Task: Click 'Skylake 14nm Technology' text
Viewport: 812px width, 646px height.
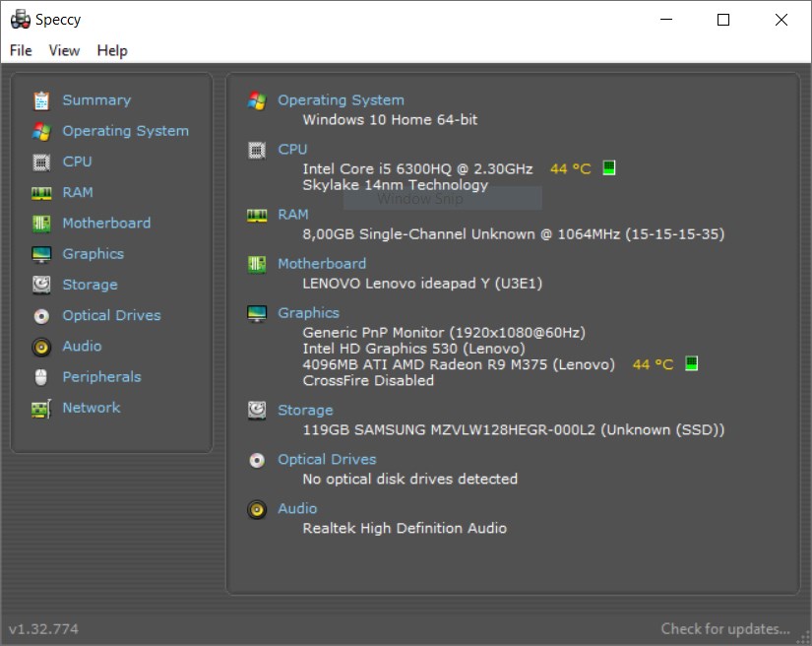Action: (x=395, y=185)
